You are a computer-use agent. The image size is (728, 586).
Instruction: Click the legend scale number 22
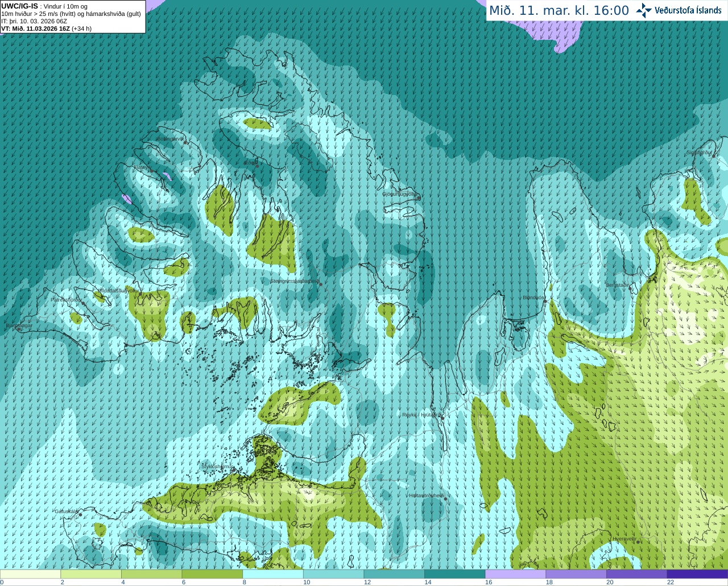[x=671, y=582]
